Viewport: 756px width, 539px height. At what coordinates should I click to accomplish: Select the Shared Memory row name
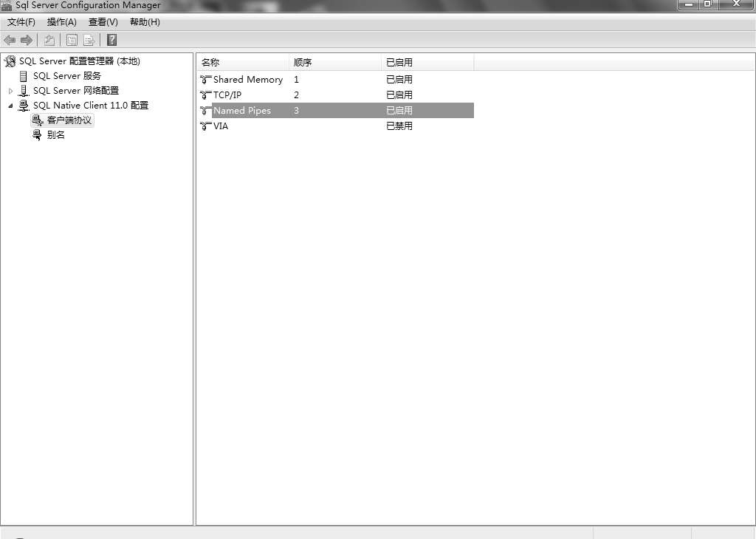click(248, 80)
